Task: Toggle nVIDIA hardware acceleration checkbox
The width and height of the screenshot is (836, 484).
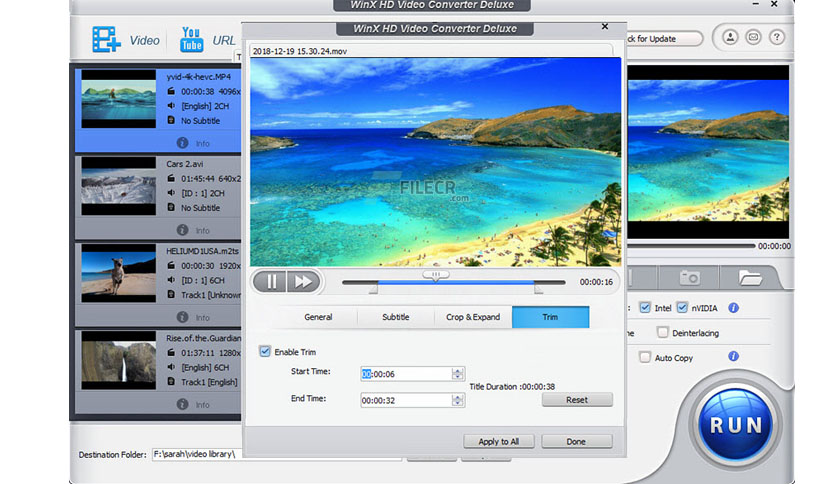Action: 682,308
